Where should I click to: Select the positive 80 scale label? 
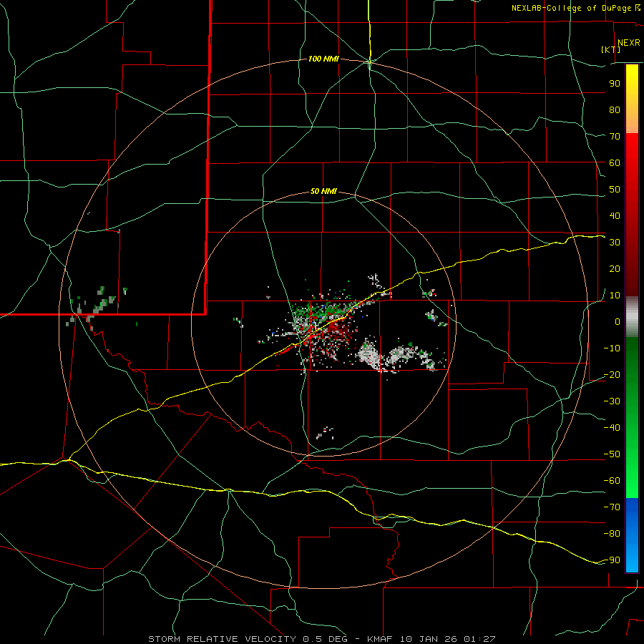click(615, 109)
